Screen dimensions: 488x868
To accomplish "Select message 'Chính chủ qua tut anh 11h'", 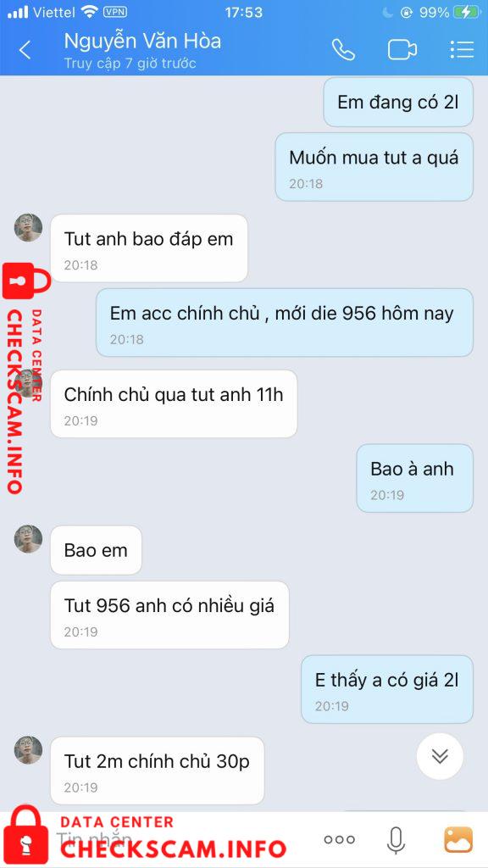I will (174, 404).
